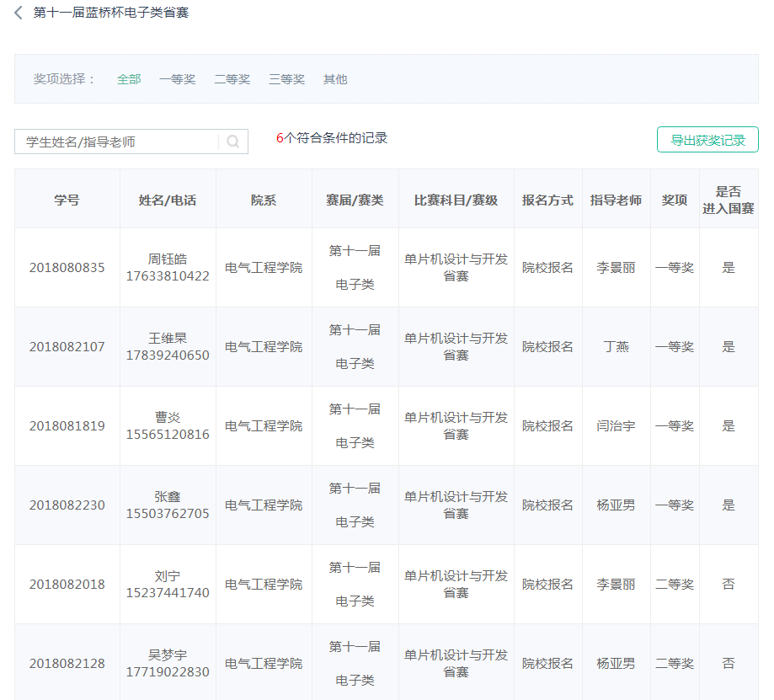
Task: Select the 其他 award filter
Action: 335,79
